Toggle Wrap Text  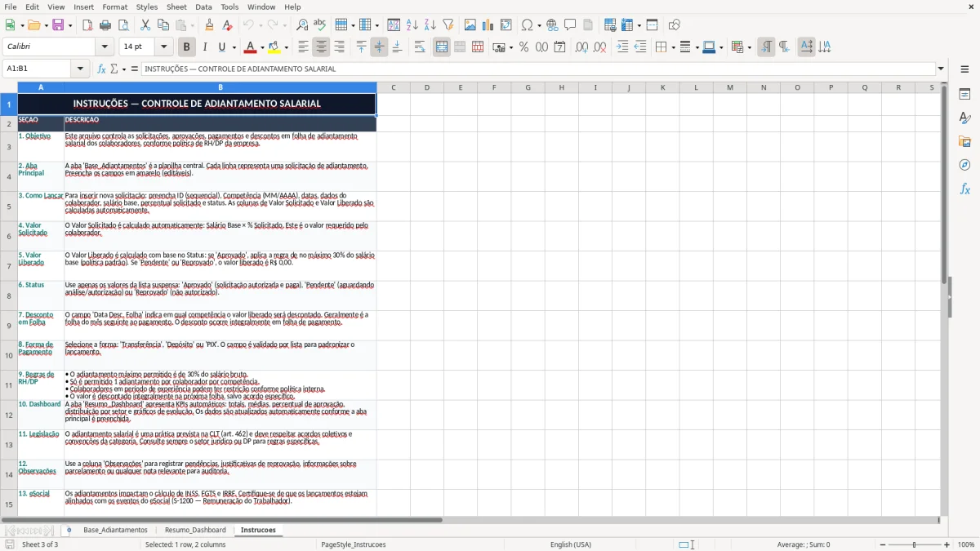pos(420,47)
